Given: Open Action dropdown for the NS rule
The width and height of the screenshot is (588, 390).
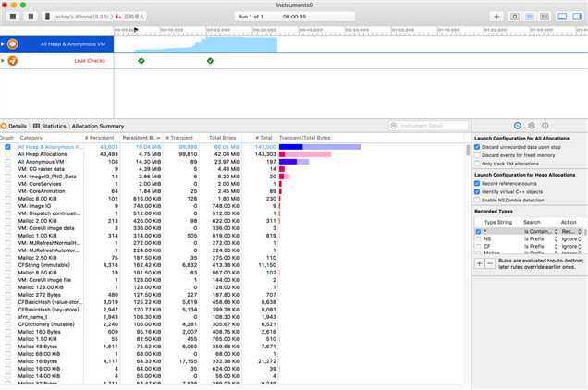Looking at the screenshot, I should 571,238.
